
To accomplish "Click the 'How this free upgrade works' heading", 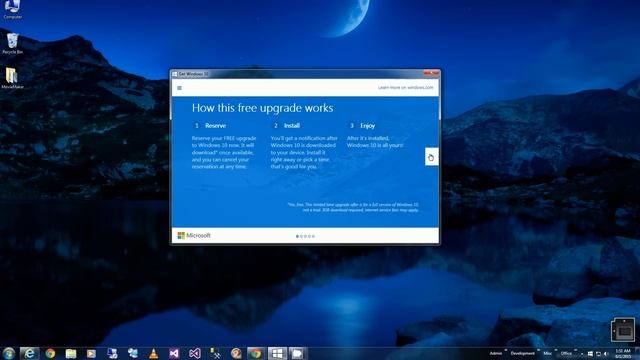I will [262, 108].
